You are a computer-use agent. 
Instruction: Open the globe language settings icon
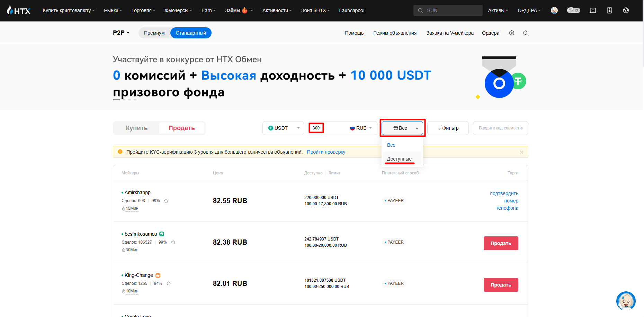(x=626, y=10)
